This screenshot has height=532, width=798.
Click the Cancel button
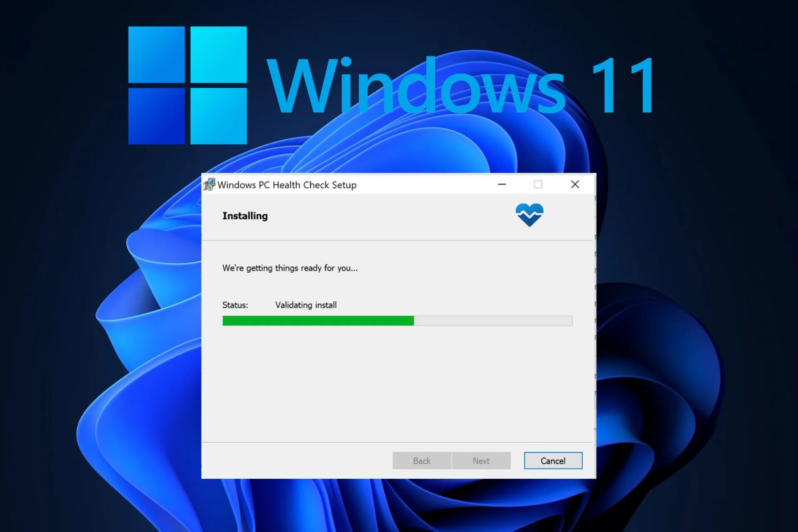[x=553, y=461]
